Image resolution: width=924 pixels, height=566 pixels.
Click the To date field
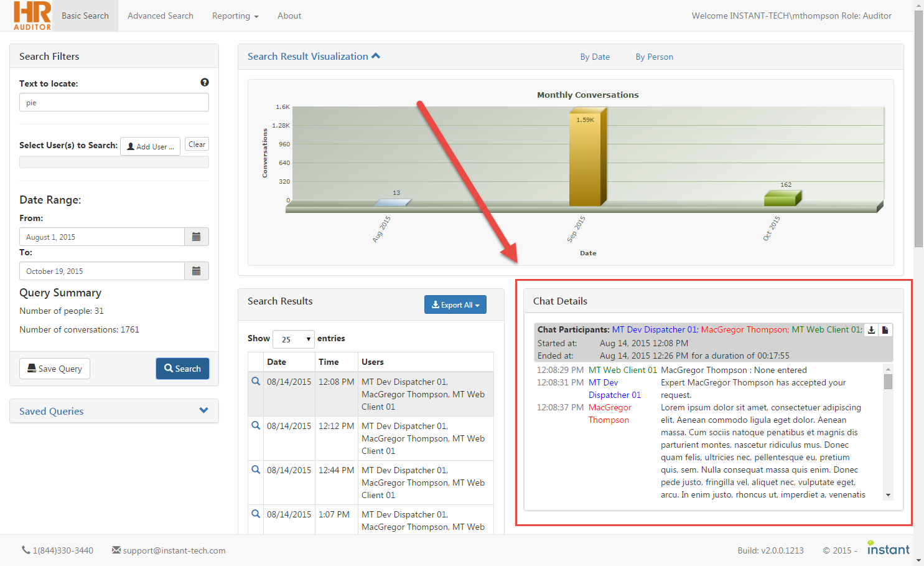[102, 271]
